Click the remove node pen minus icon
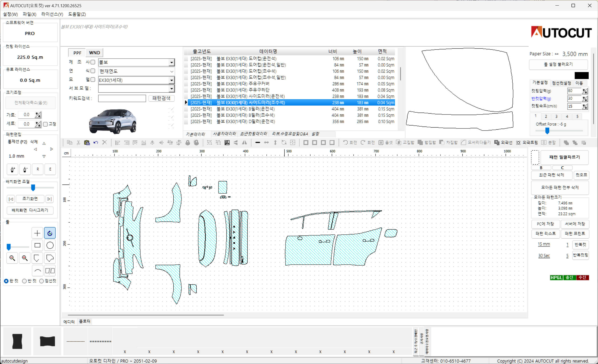 pyautogui.click(x=25, y=169)
